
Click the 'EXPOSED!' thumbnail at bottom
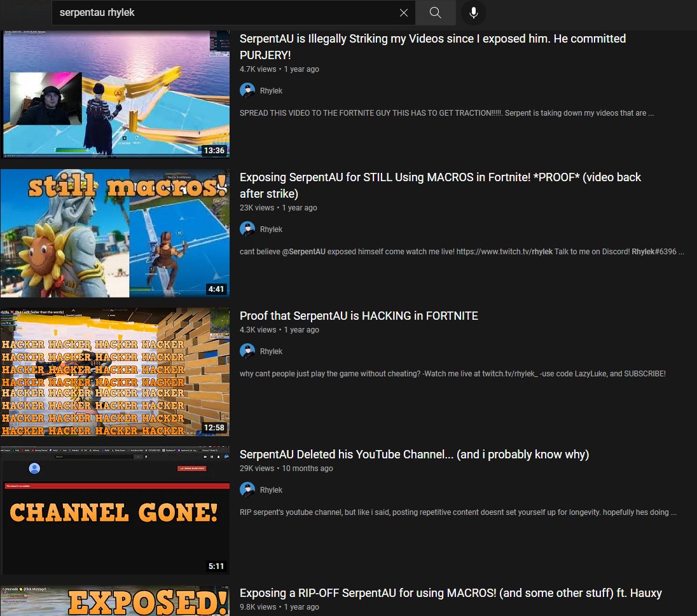pyautogui.click(x=114, y=601)
